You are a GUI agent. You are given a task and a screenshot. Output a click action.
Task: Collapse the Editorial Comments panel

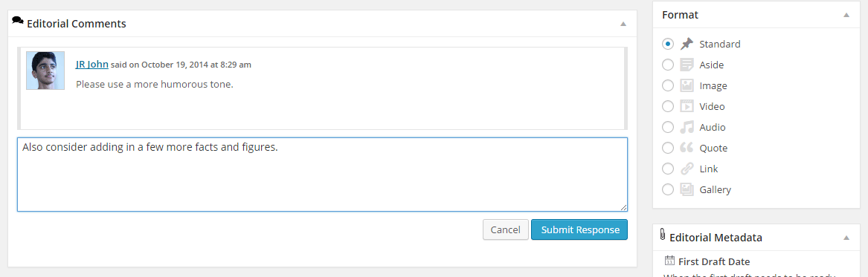coord(623,24)
